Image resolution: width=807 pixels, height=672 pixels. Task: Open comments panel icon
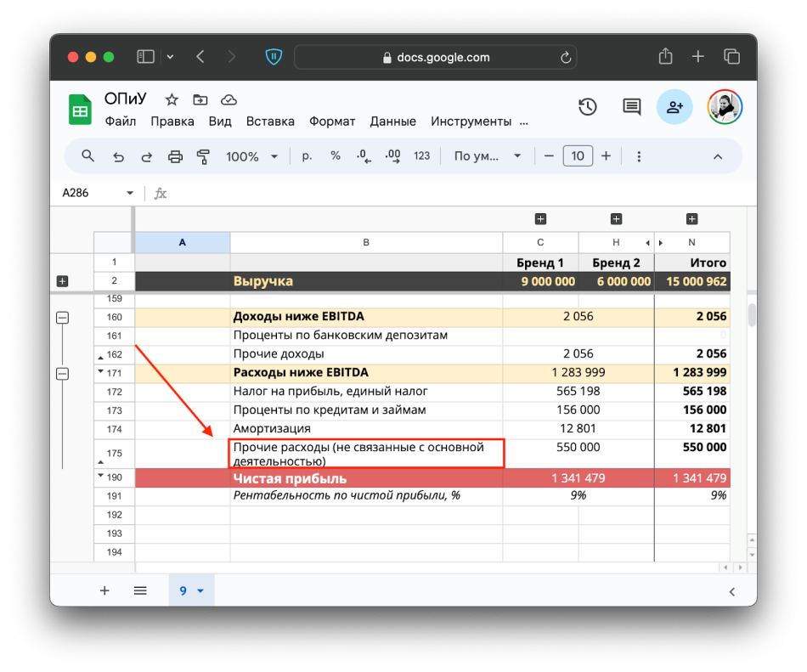point(631,107)
